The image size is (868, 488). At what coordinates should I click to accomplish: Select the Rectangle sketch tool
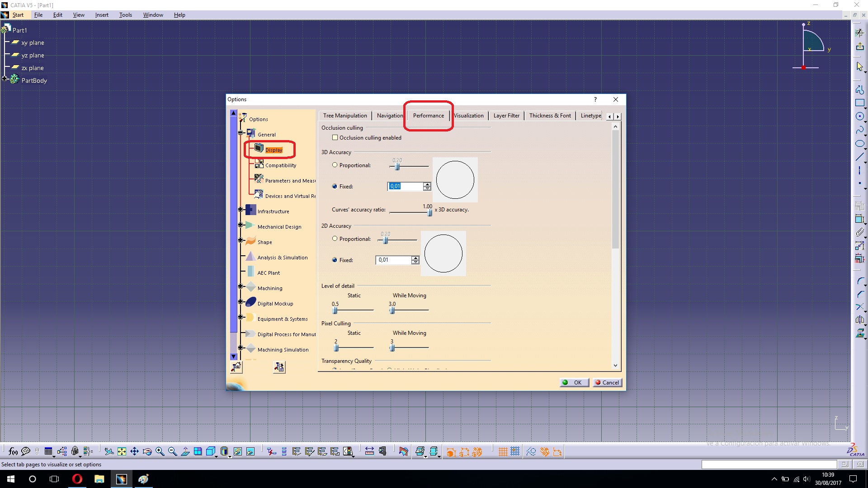click(x=860, y=103)
